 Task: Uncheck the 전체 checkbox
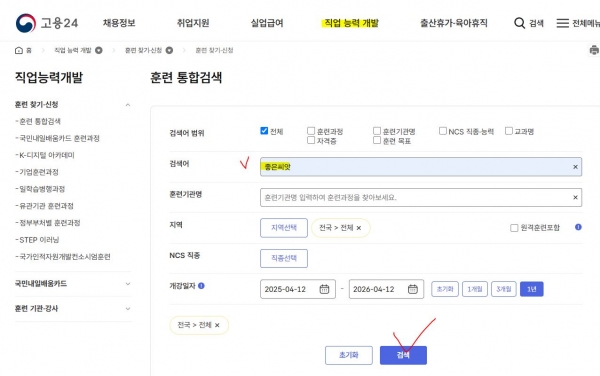[x=264, y=131]
